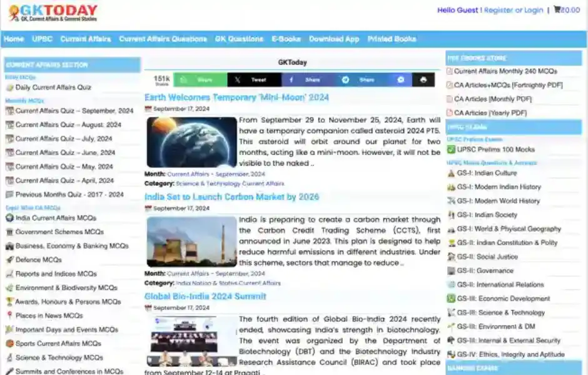Open 'Earth Welcomes Temporary Mini-Moon 2024' article
588x375 pixels.
point(236,97)
